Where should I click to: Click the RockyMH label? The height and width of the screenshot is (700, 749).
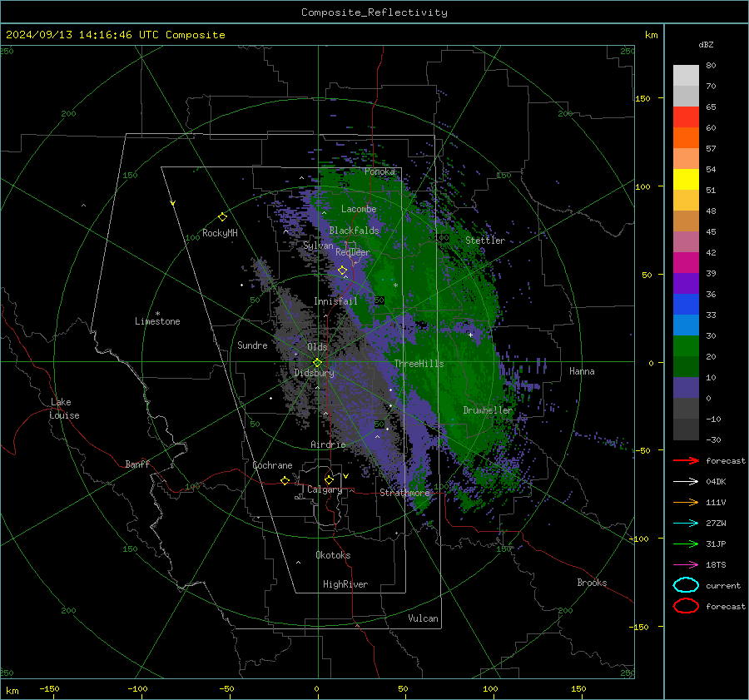point(220,233)
